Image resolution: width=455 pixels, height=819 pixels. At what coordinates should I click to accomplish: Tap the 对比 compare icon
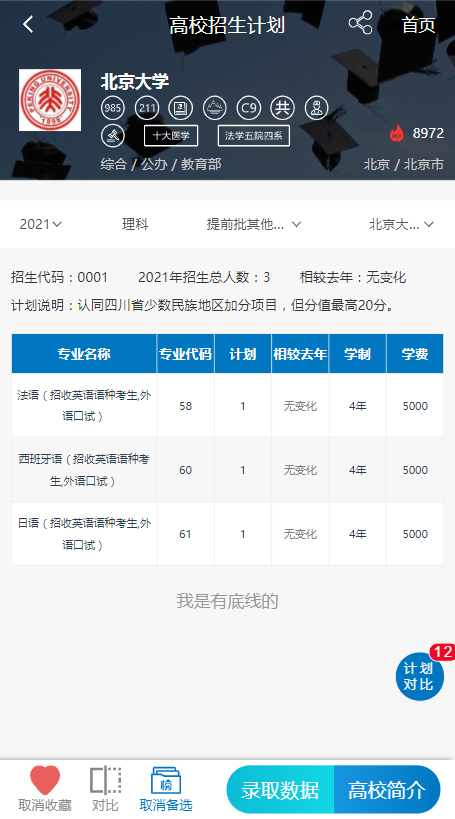tap(106, 789)
